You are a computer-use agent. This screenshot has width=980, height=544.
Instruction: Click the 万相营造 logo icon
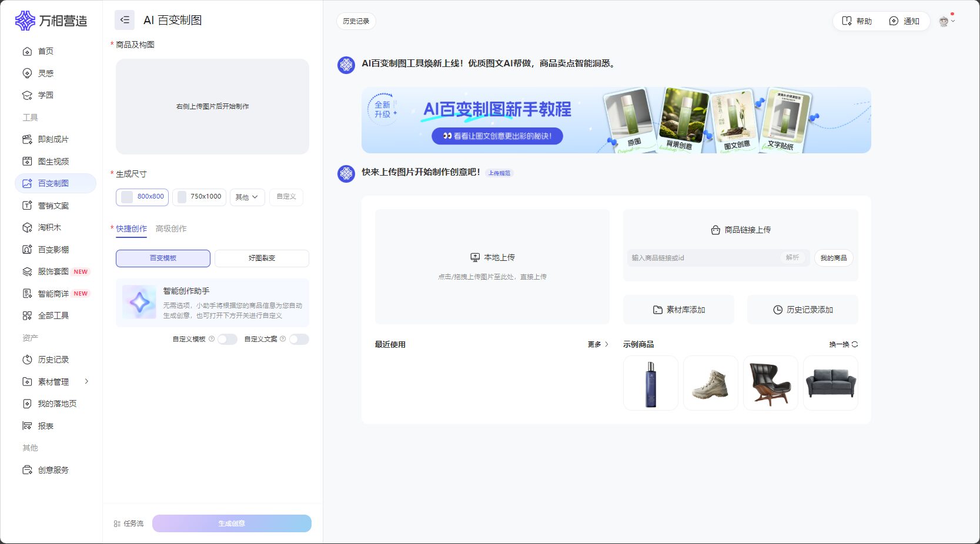pyautogui.click(x=25, y=21)
